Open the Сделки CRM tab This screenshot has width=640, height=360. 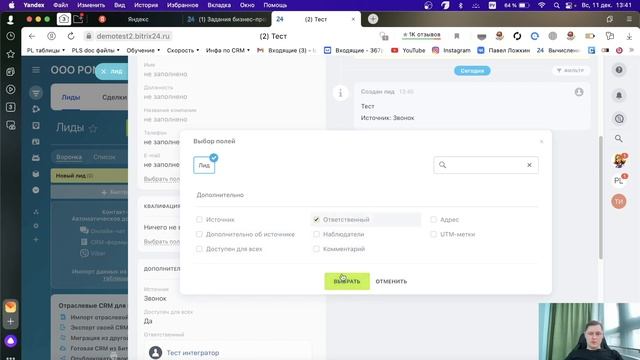pos(114,98)
